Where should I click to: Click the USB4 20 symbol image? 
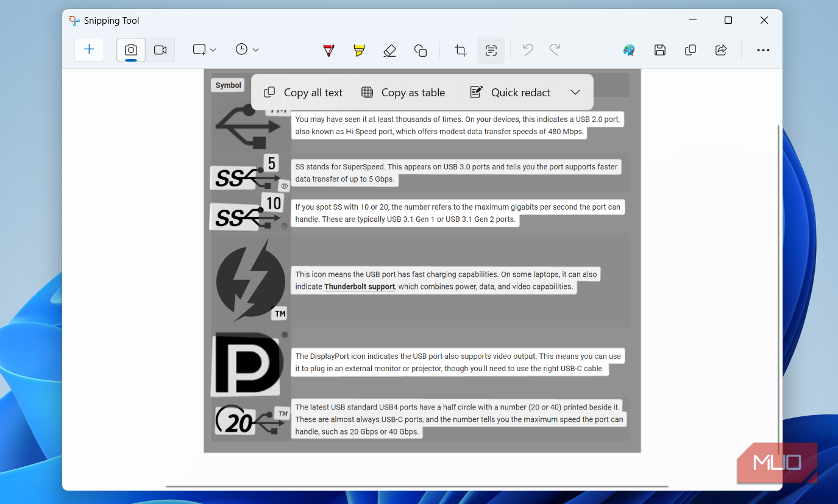pyautogui.click(x=252, y=419)
